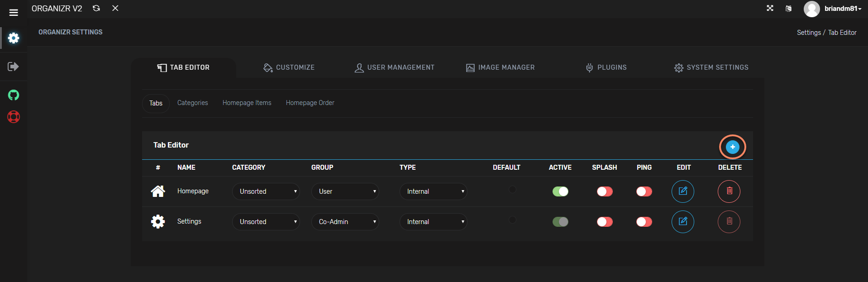Viewport: 868px width, 282px height.
Task: Open the Homepage Order sub-tab
Action: coord(310,103)
